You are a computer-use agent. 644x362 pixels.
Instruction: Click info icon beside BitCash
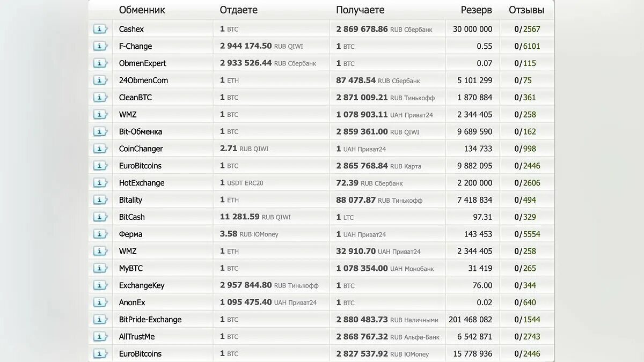click(100, 217)
